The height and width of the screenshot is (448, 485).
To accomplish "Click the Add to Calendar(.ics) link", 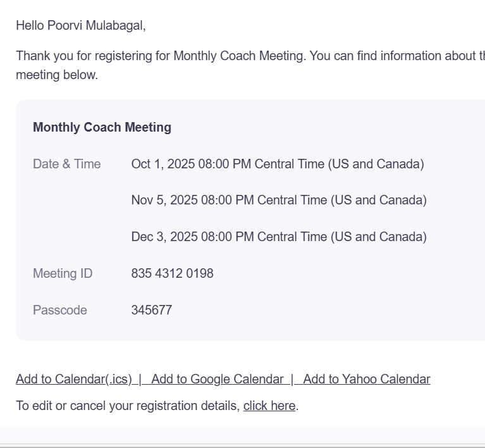I will tap(73, 379).
